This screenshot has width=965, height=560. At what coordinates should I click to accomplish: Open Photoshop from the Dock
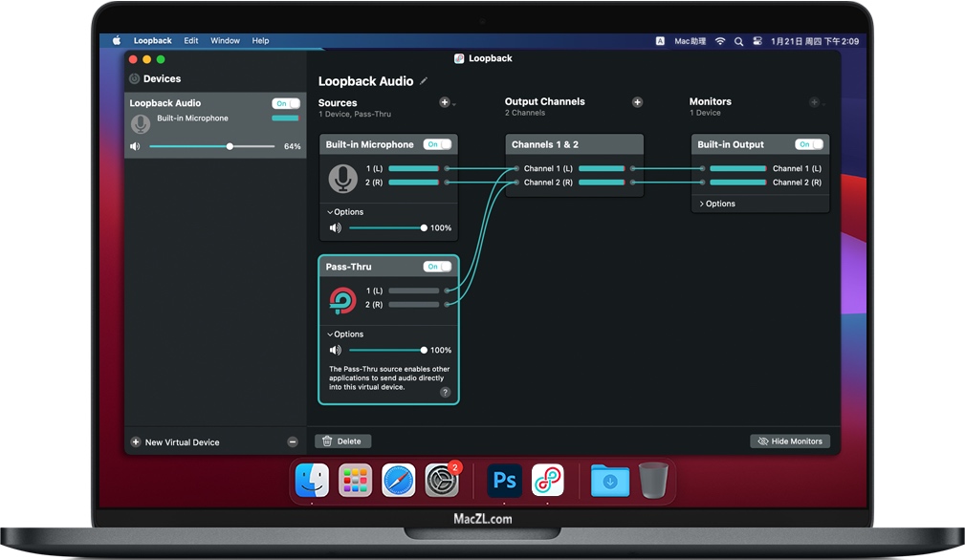tap(504, 480)
